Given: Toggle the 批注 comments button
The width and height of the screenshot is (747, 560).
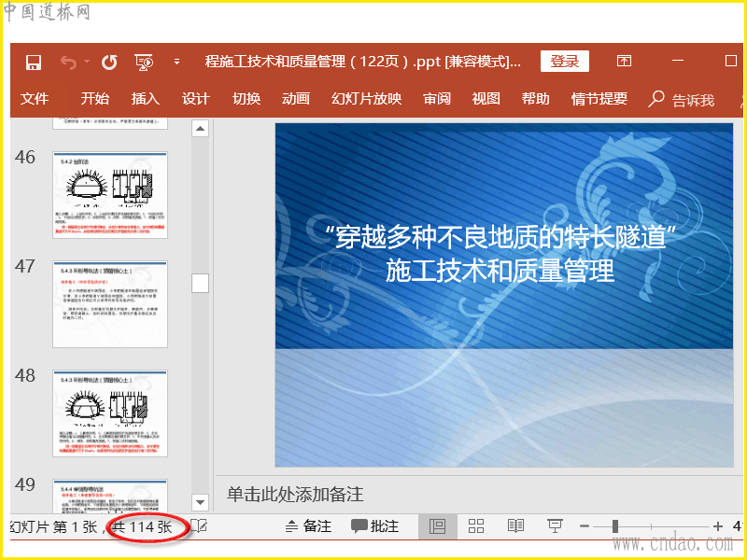Looking at the screenshot, I should (x=375, y=526).
